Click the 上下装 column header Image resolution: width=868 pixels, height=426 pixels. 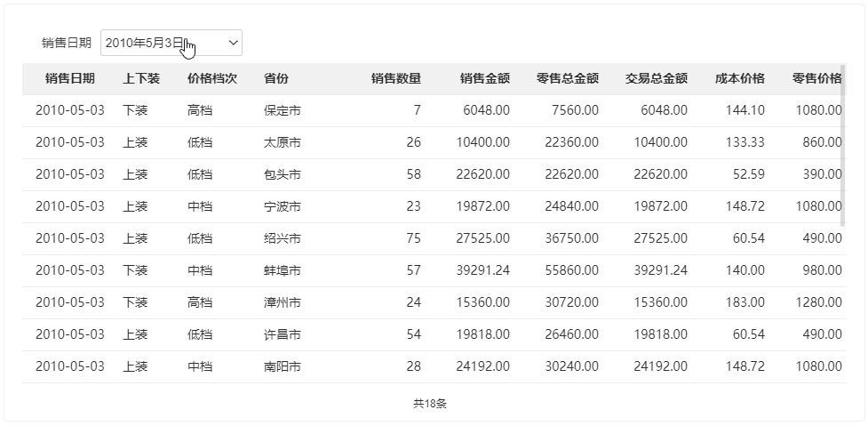[141, 78]
